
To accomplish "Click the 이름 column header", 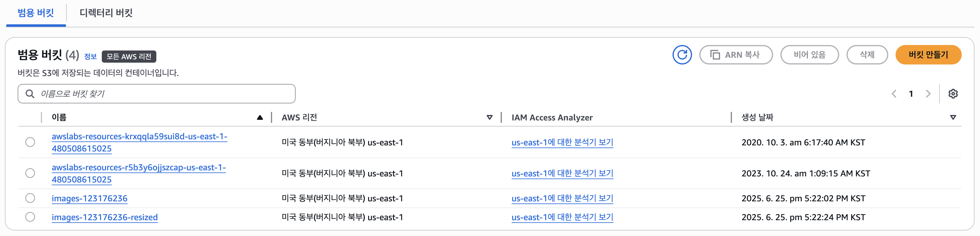I will tap(59, 118).
